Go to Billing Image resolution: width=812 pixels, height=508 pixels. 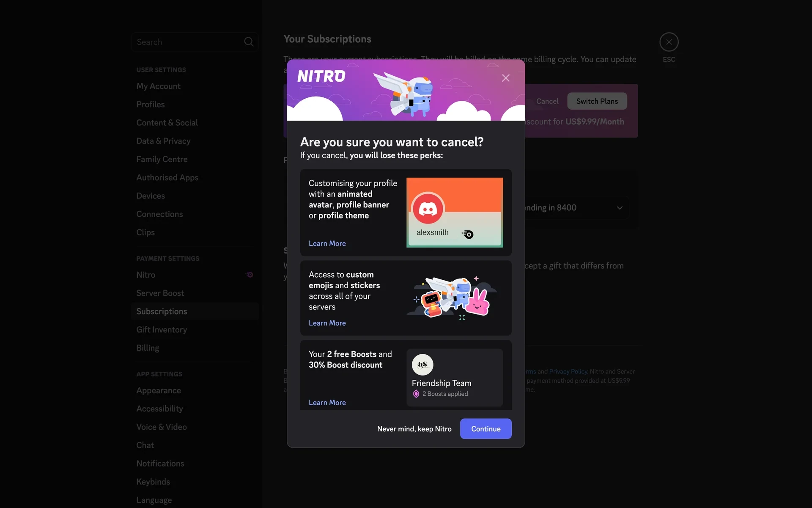tap(195, 348)
